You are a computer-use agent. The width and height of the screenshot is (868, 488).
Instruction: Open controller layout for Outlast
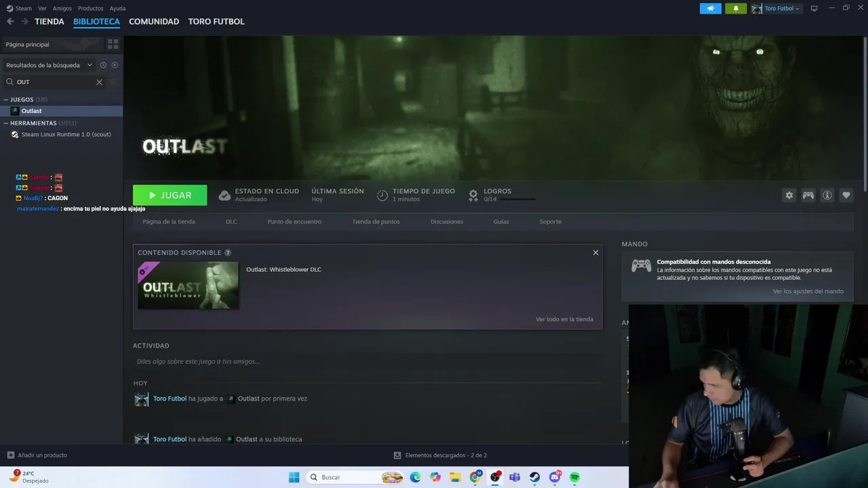[x=808, y=195]
